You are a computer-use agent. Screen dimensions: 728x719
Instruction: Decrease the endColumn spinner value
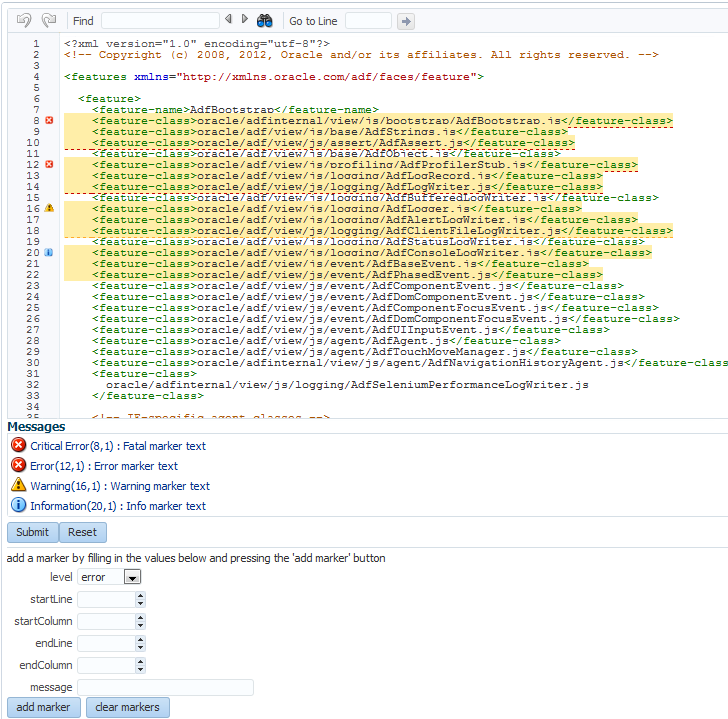pos(140,669)
